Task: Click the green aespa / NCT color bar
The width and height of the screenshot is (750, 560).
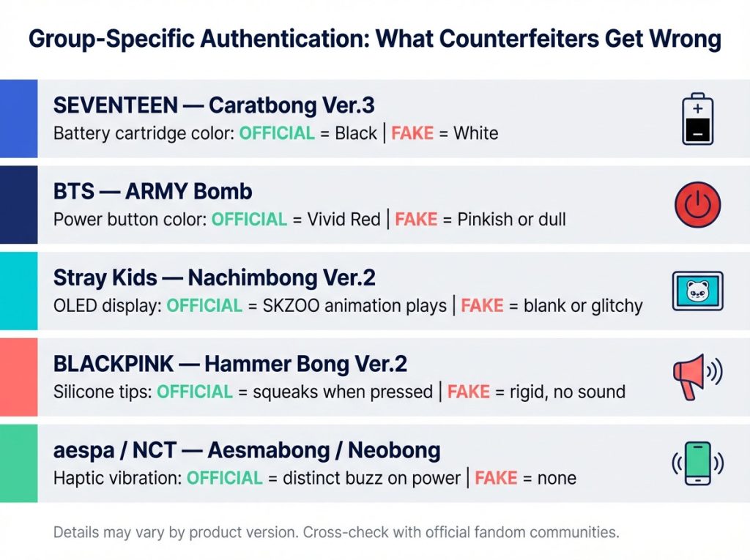Action: point(18,463)
